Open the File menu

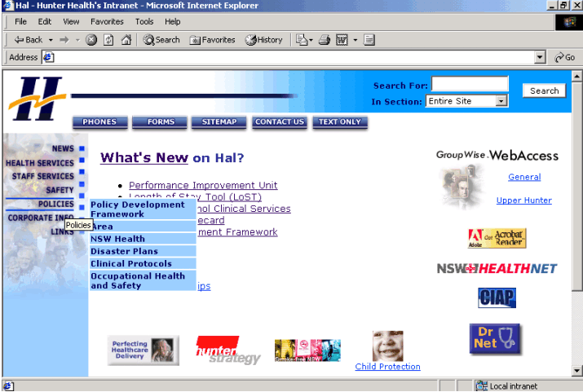pyautogui.click(x=20, y=21)
